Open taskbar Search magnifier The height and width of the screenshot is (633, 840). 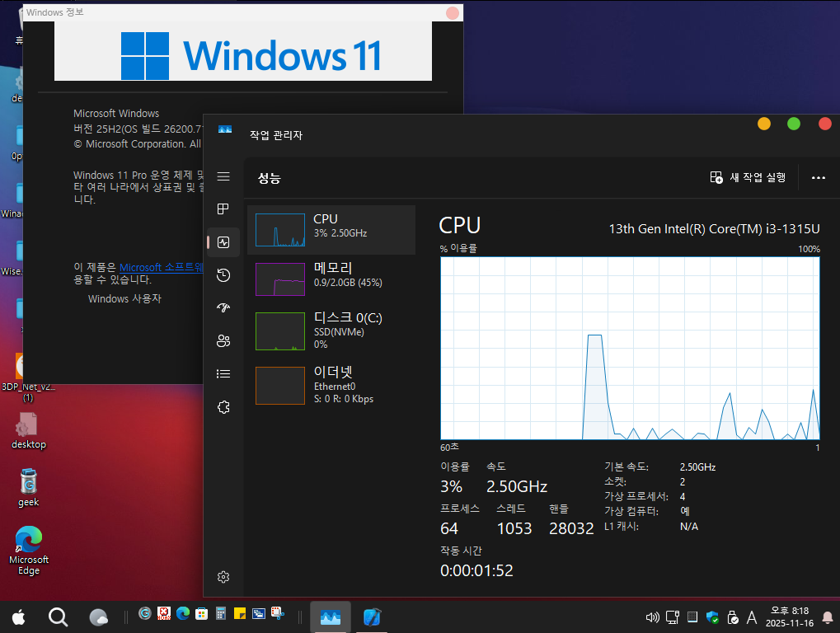click(x=58, y=617)
